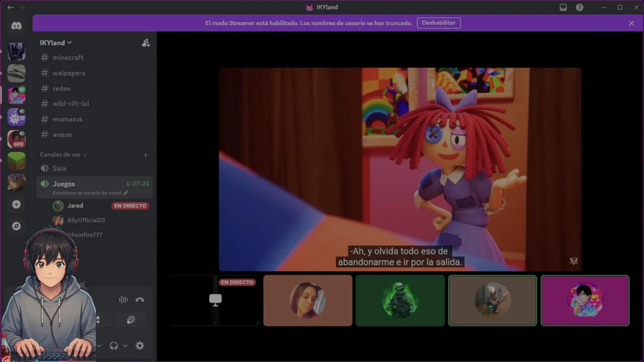Open the server icon with 690 badge

tap(17, 139)
